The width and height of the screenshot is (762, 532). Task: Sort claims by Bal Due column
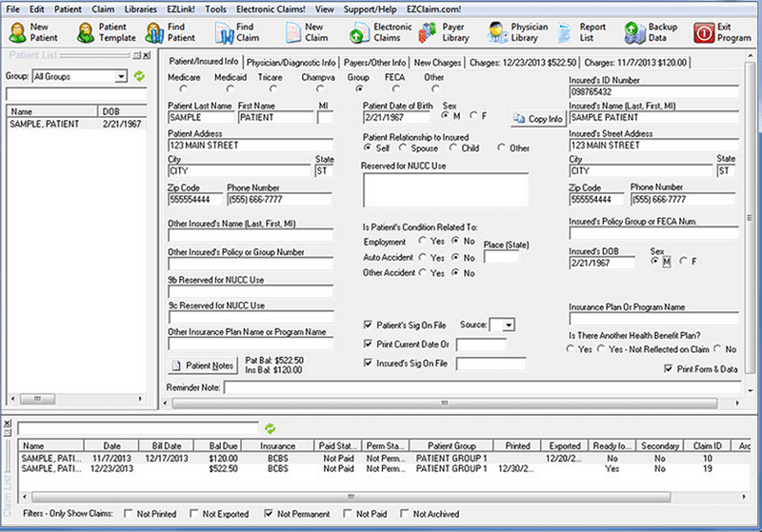tap(223, 445)
